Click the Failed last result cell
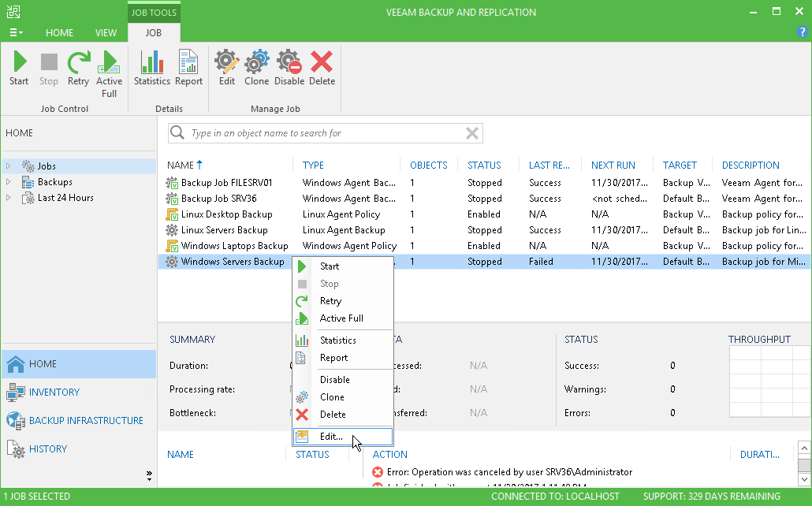This screenshot has width=812, height=506. [541, 262]
